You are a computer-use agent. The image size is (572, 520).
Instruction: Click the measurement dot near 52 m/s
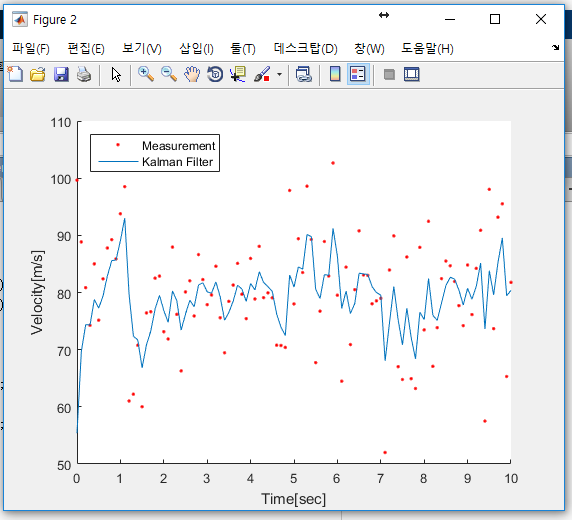pos(385,452)
